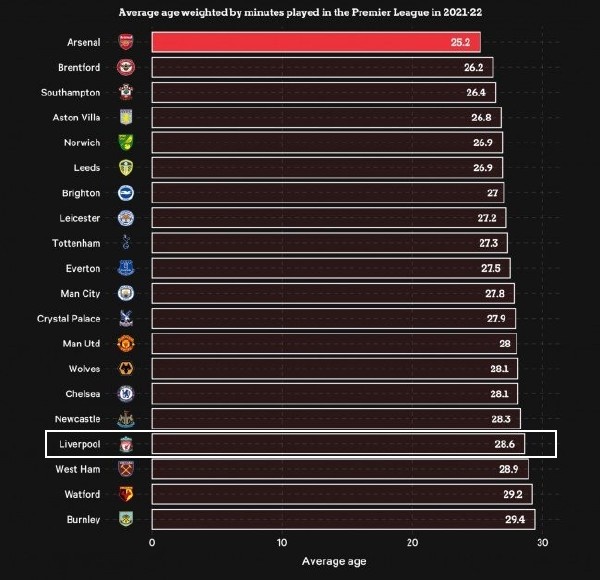Image resolution: width=600 pixels, height=580 pixels.
Task: Click the Arsenal club crest
Action: tap(126, 42)
